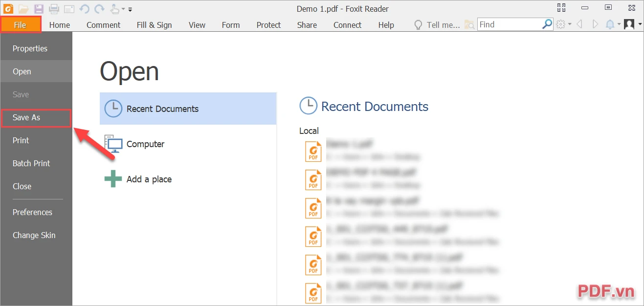This screenshot has height=306, width=644.
Task: Choose Change Skin in the File sidebar
Action: [36, 235]
